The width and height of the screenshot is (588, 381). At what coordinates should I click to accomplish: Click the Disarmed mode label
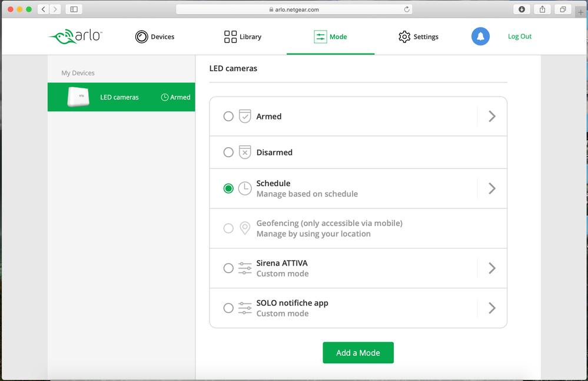[274, 153]
